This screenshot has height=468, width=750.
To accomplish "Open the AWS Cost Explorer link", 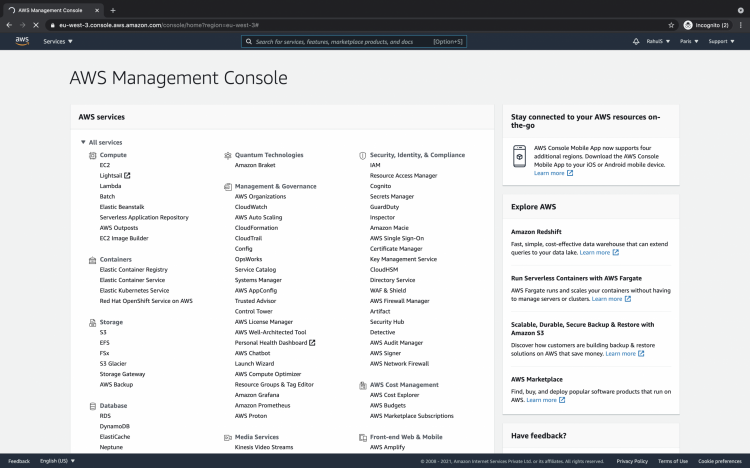I will click(x=395, y=395).
